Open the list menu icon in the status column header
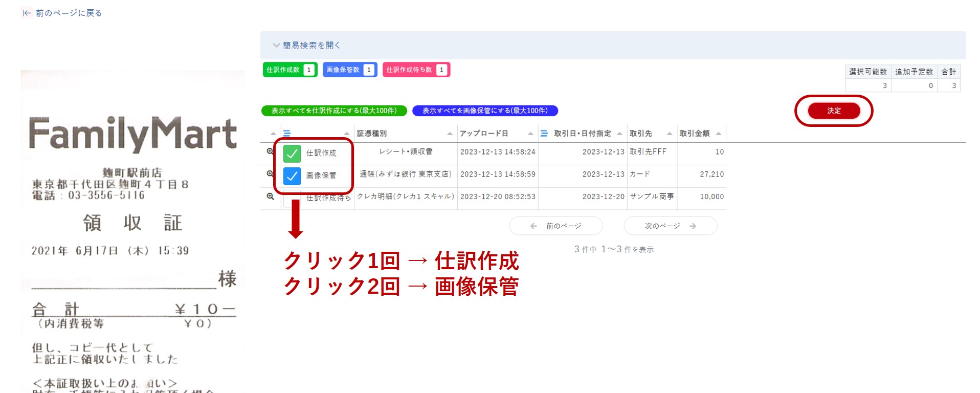This screenshot has height=393, width=980. [287, 134]
